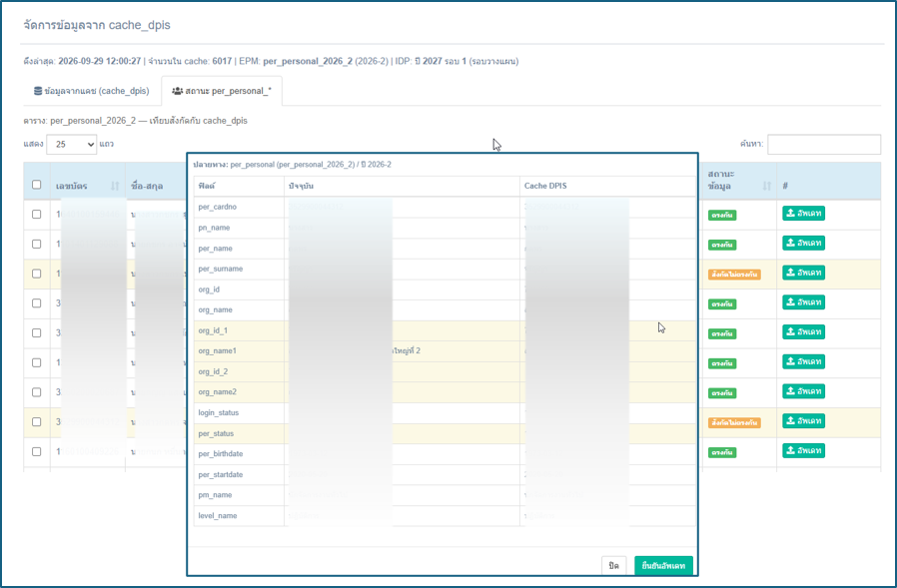897x588 pixels.
Task: Select the per_surname field cell
Action: [239, 269]
